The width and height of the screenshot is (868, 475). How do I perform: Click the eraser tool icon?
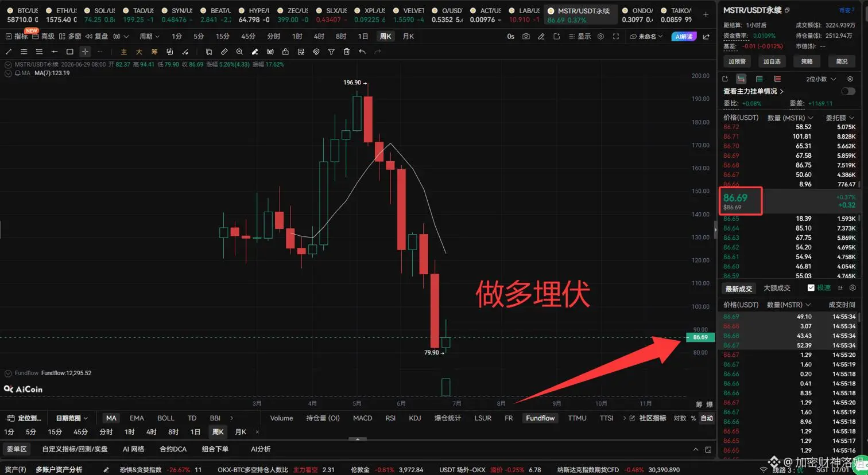click(255, 52)
